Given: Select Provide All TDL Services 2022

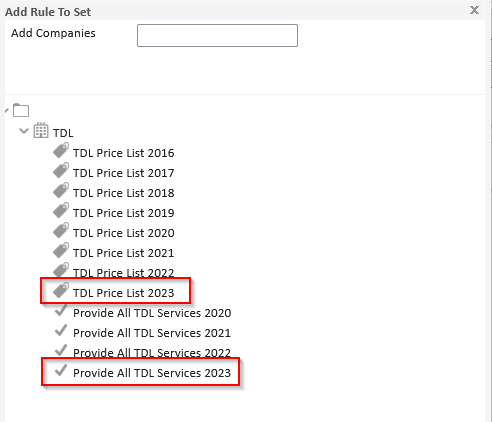Looking at the screenshot, I should (152, 353).
